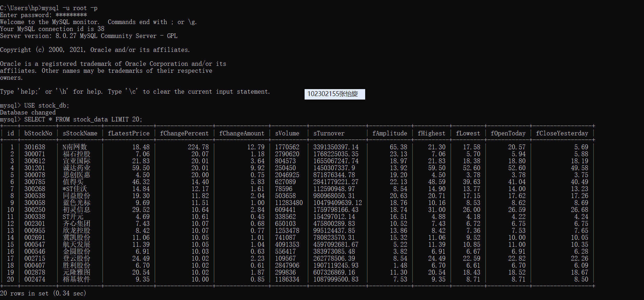The width and height of the screenshot is (644, 300).
Task: Click stock name 元隆雅图
Action: point(77,273)
